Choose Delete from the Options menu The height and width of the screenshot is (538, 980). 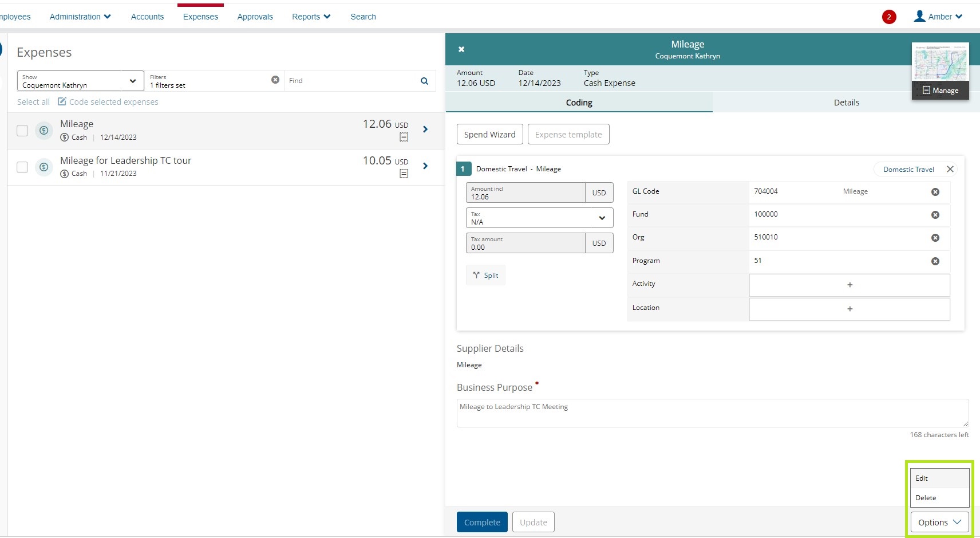(x=926, y=498)
